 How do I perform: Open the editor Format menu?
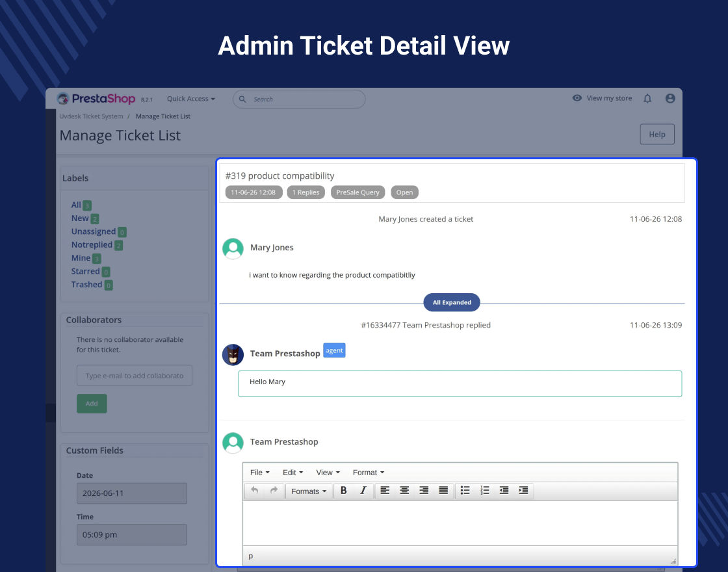point(368,472)
